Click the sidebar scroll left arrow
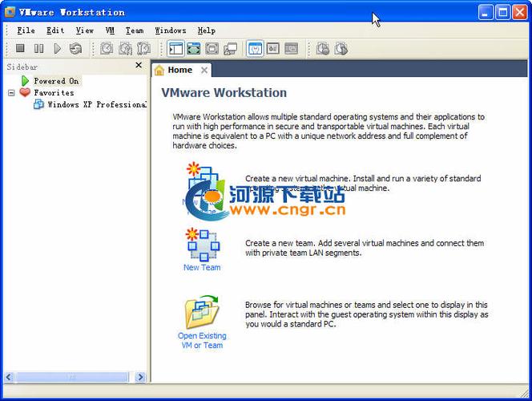 (9, 377)
